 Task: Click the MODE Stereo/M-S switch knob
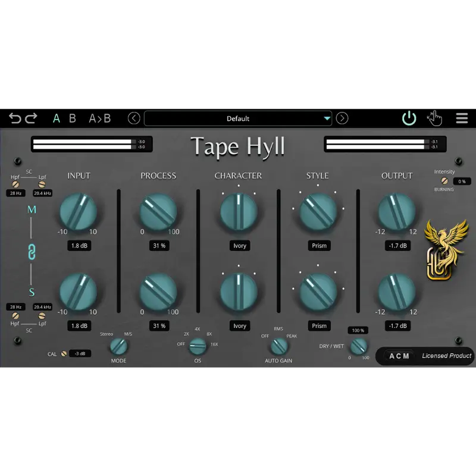pos(118,346)
